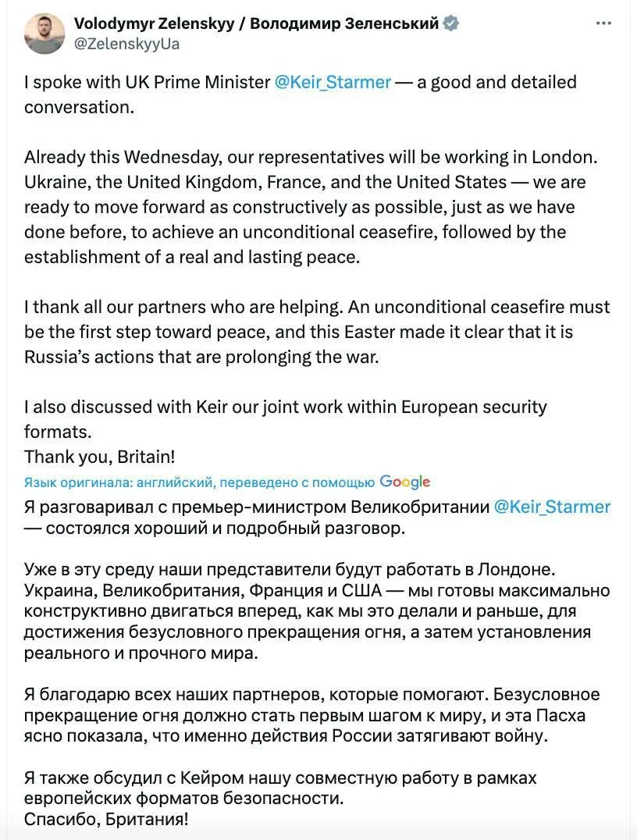Open @Keir_Starmer mention in Russian translation
Image resolution: width=637 pixels, height=840 pixels.
(552, 507)
